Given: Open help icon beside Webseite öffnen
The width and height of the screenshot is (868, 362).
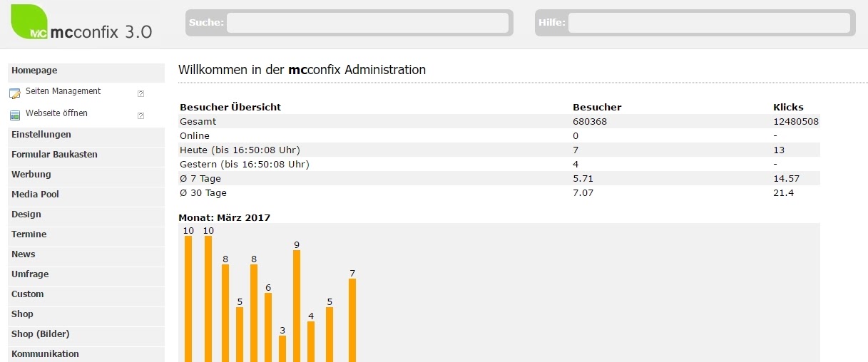Looking at the screenshot, I should pyautogui.click(x=141, y=115).
